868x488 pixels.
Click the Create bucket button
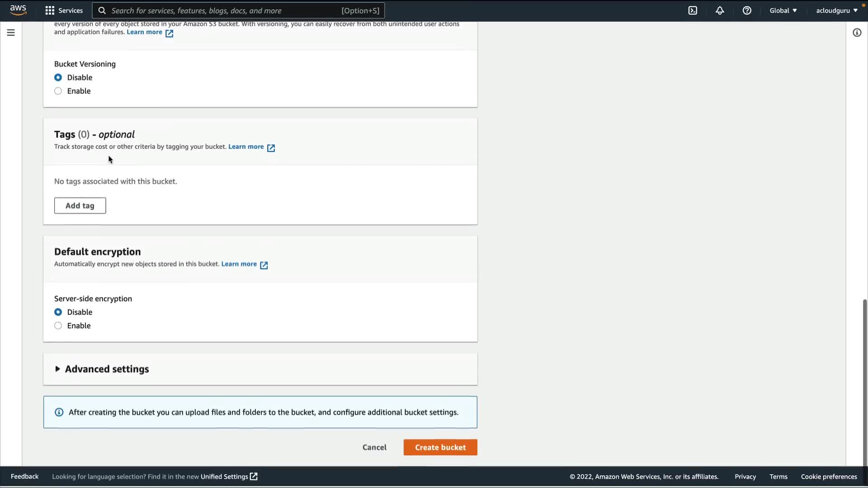click(x=440, y=447)
